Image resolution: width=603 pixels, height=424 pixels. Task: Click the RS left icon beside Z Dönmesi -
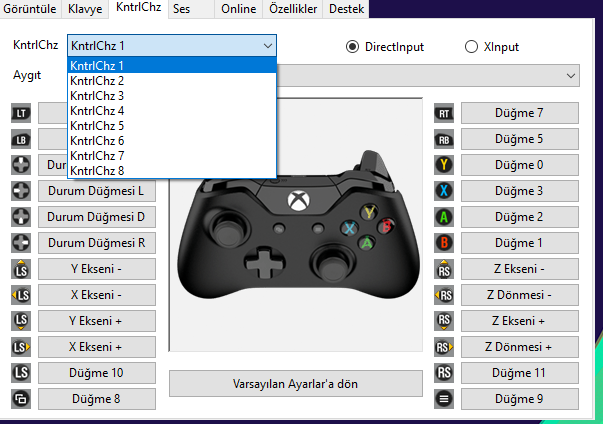[x=444, y=295]
